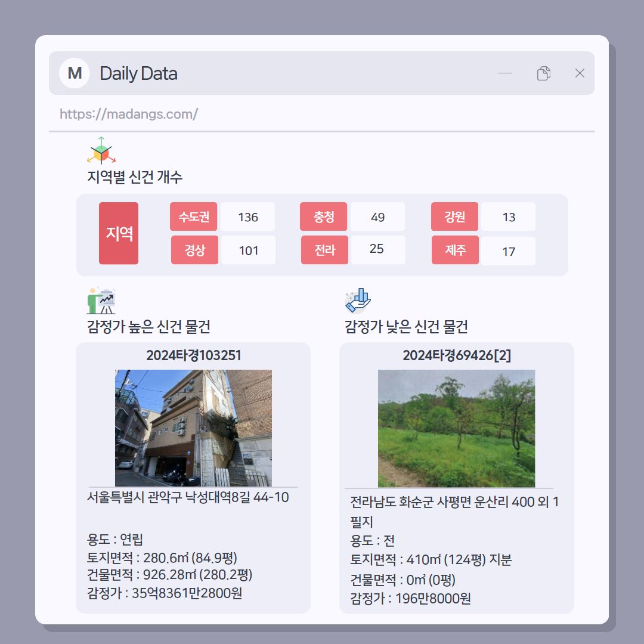
Task: Click 건물면적 : 926.28㎡ (280.2평)
Action: click(169, 575)
